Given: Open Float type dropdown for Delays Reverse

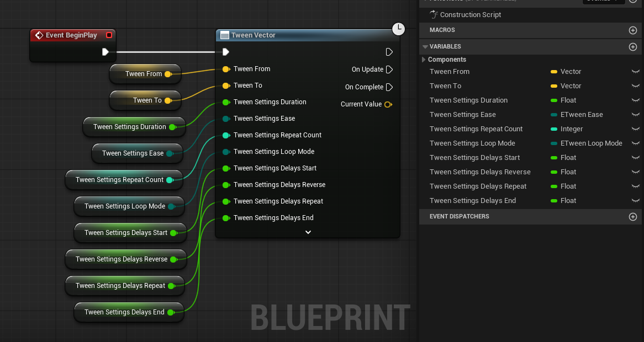Looking at the screenshot, I should pyautogui.click(x=563, y=172).
